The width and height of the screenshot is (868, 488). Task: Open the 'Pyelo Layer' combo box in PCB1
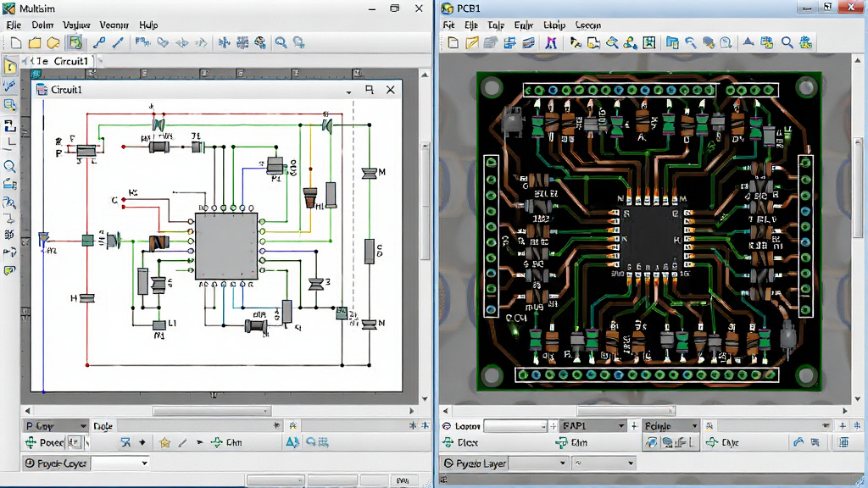coord(538,463)
